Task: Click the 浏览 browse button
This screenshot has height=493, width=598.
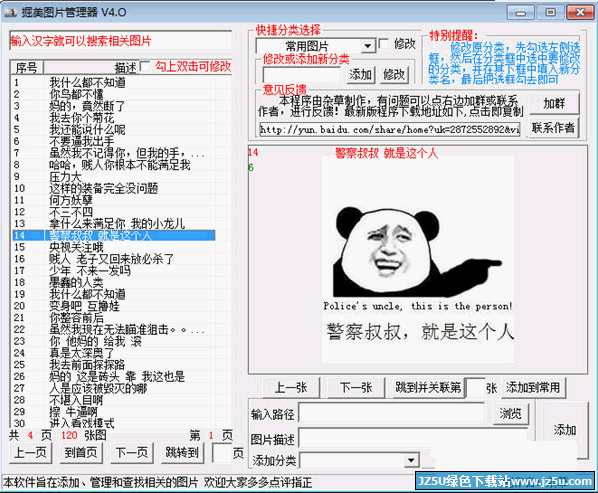Action: pyautogui.click(x=511, y=413)
